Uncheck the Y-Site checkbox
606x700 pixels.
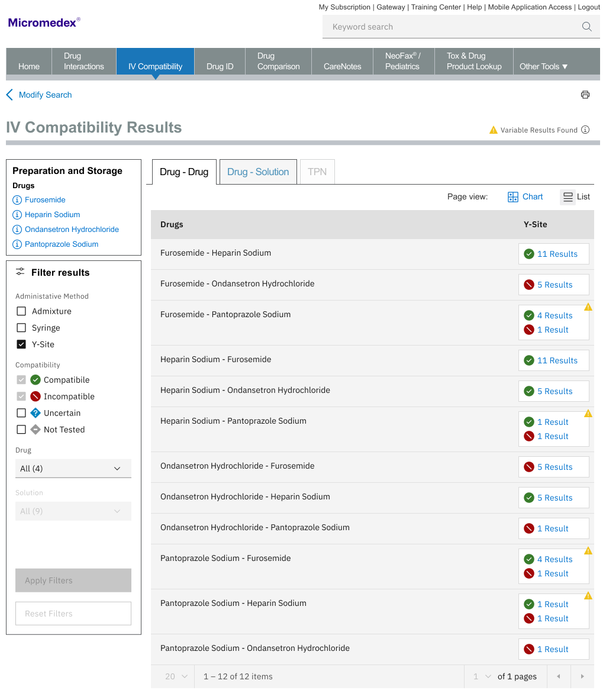pyautogui.click(x=21, y=344)
